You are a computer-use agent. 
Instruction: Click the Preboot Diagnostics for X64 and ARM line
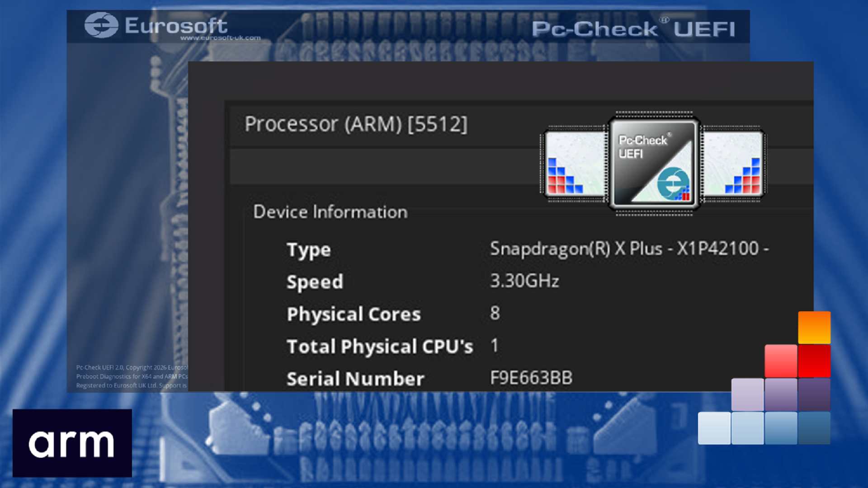click(132, 376)
